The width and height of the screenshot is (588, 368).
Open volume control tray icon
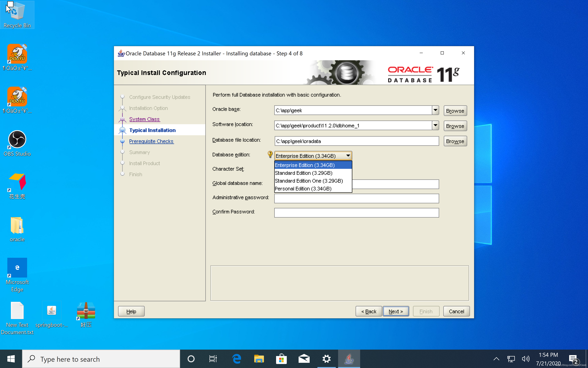click(x=525, y=359)
